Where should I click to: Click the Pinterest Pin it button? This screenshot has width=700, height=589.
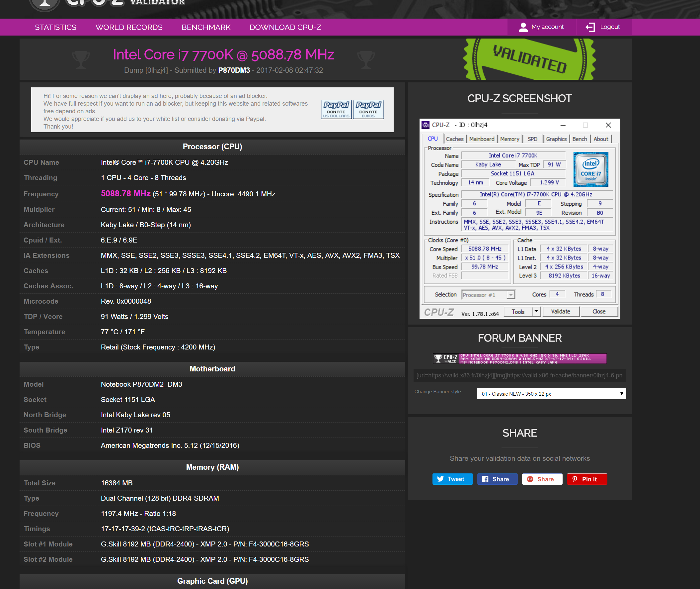tap(586, 479)
